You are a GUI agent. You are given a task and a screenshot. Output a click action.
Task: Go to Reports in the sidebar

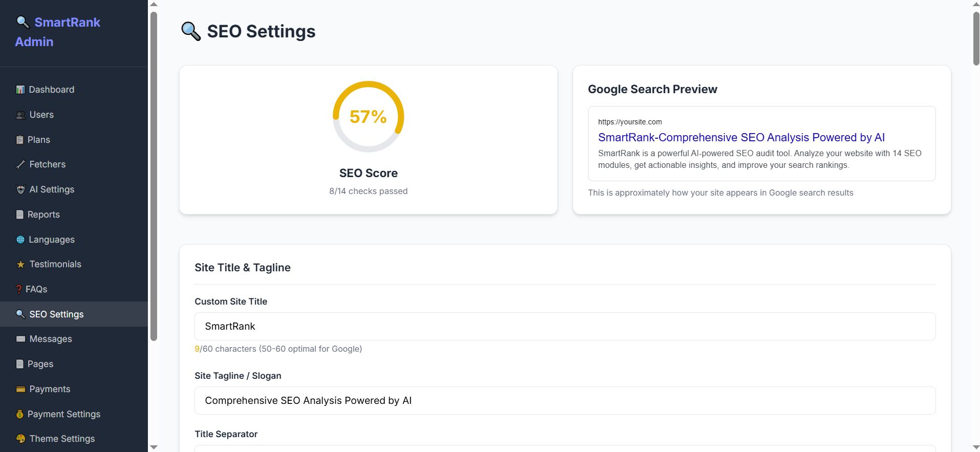click(x=43, y=214)
